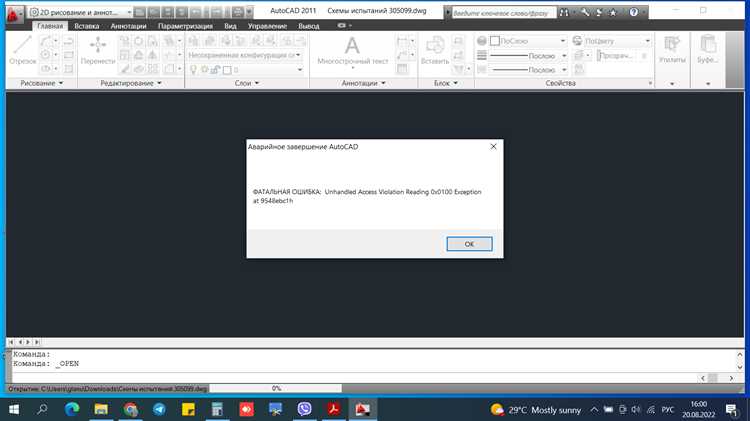Open the Утилиты panel icon
The height and width of the screenshot is (421, 750).
[672, 50]
